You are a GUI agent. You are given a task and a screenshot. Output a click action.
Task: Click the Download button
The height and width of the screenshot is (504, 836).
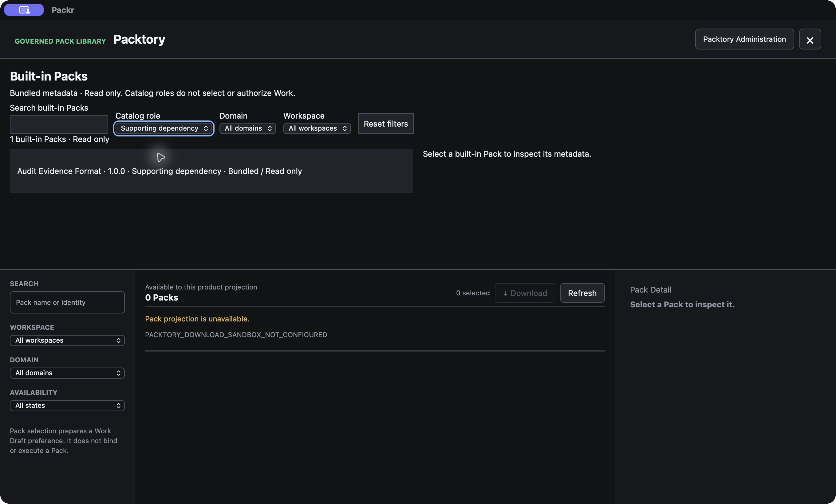(525, 293)
